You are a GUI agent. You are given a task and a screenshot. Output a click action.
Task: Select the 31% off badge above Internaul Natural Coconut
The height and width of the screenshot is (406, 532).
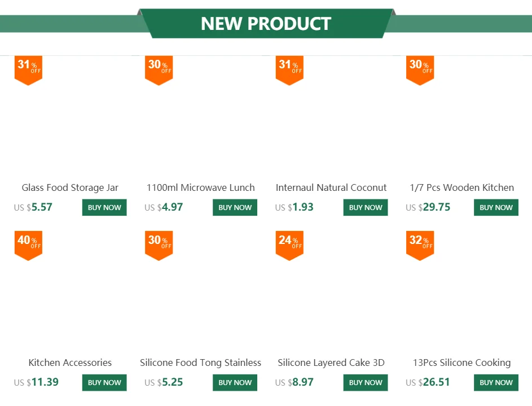[289, 69]
